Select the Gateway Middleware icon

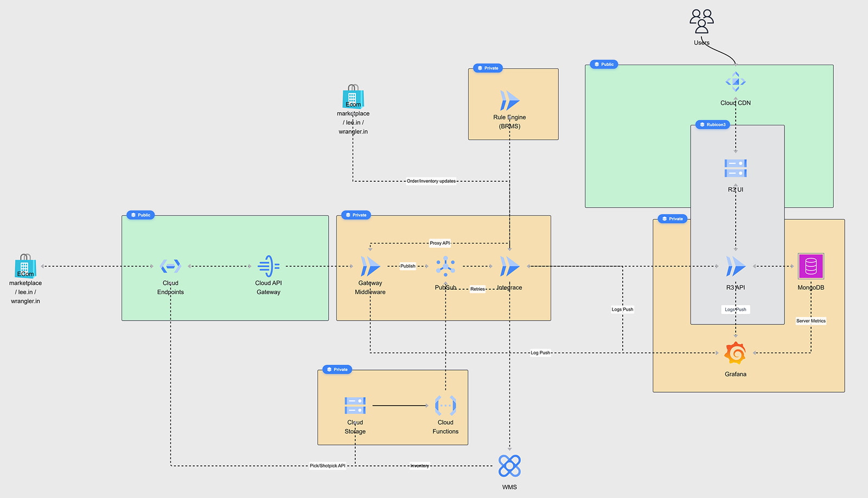click(x=370, y=266)
